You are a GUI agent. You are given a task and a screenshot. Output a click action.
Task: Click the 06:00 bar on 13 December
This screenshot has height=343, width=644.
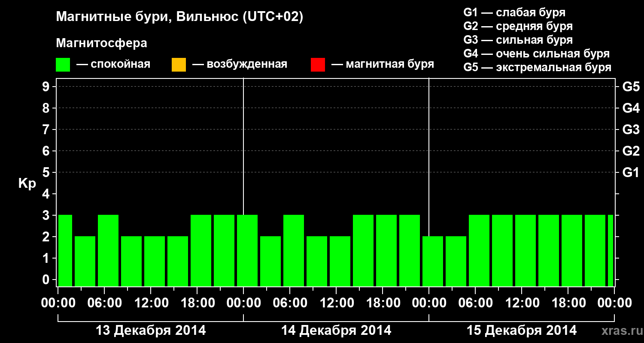point(108,250)
